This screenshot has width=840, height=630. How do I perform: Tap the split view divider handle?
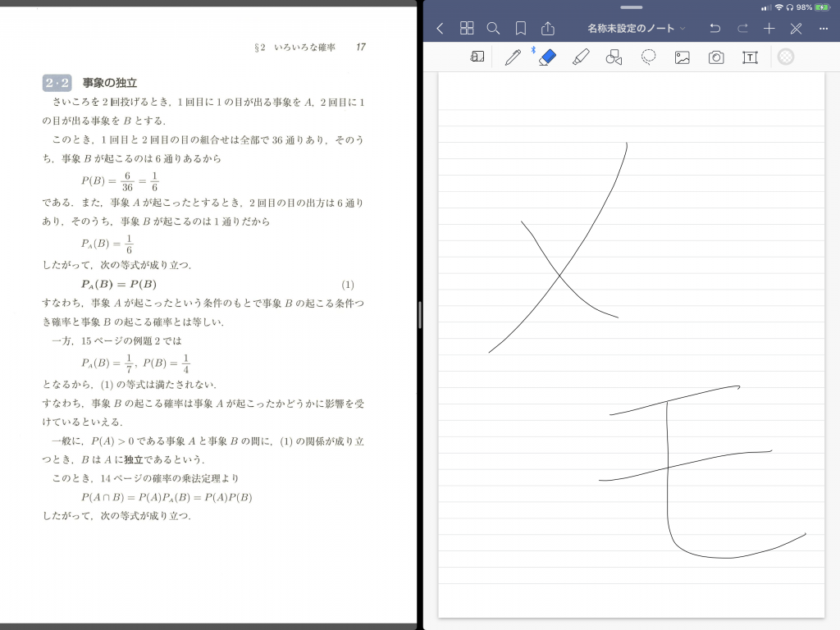[420, 315]
